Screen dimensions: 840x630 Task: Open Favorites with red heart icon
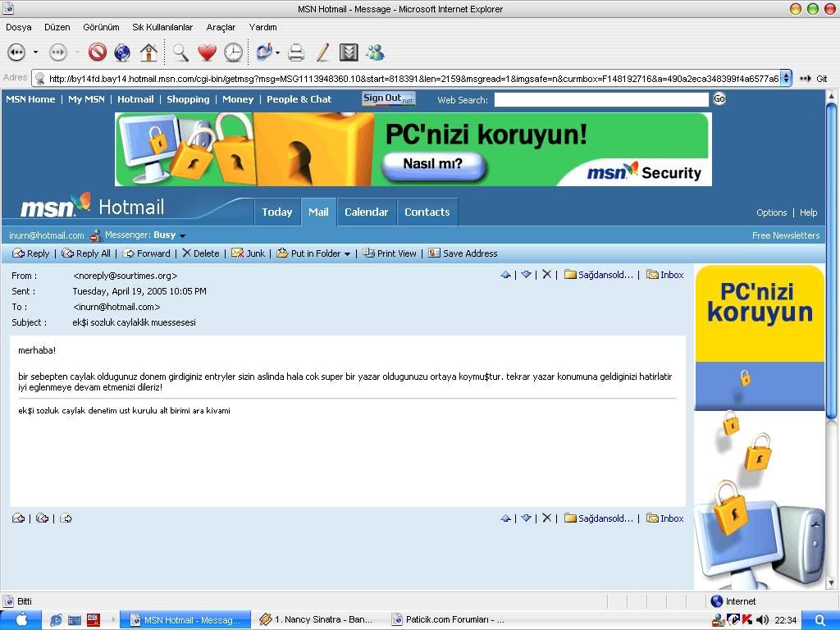pyautogui.click(x=207, y=52)
